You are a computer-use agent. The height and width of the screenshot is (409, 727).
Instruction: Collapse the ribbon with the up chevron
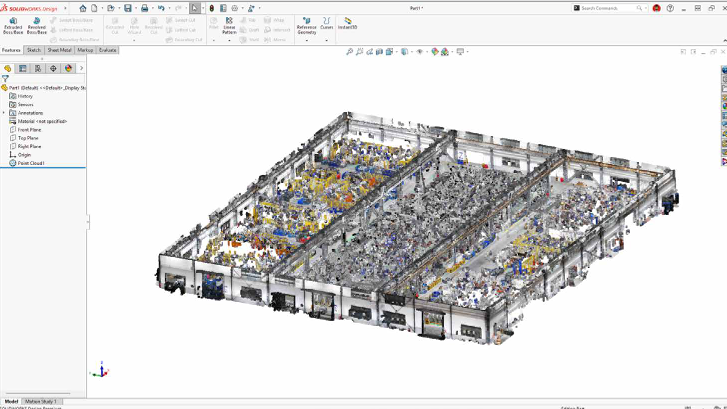pos(723,40)
